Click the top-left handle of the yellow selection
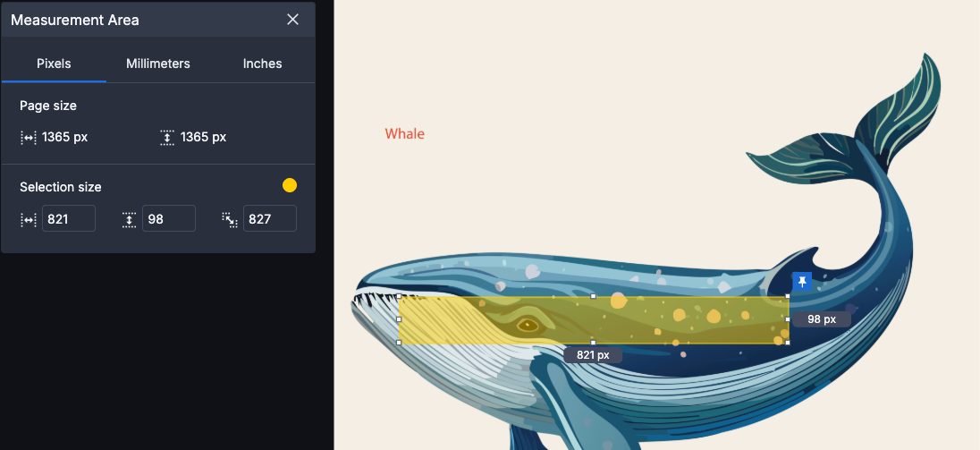Screen dimensions: 980x450 (400, 296)
